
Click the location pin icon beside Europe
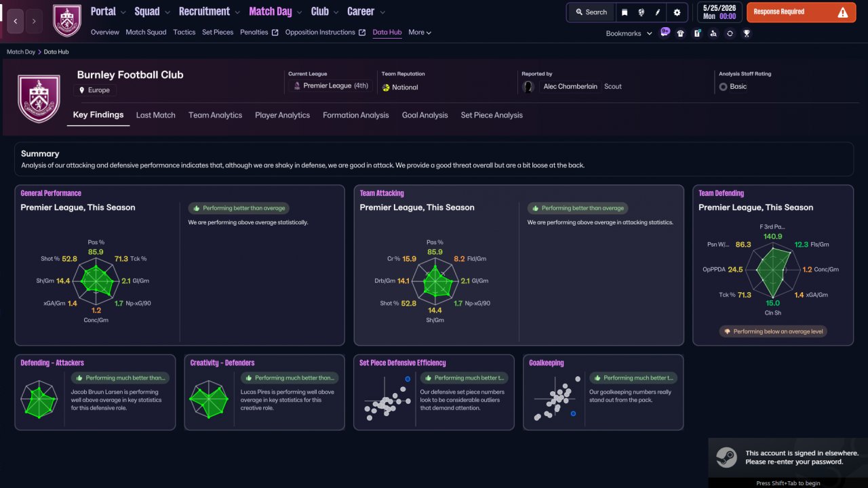pyautogui.click(x=82, y=90)
